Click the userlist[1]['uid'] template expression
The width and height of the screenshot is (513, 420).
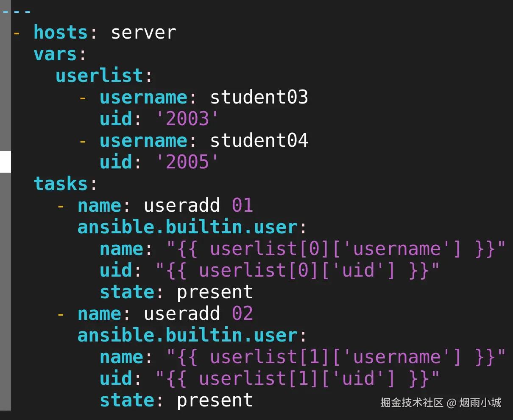click(297, 379)
